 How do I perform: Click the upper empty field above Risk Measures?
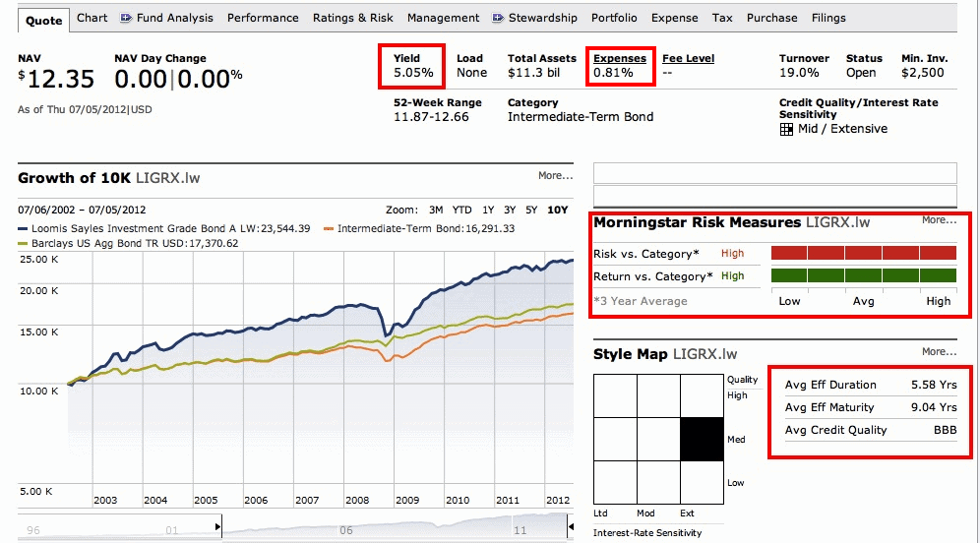click(x=775, y=173)
